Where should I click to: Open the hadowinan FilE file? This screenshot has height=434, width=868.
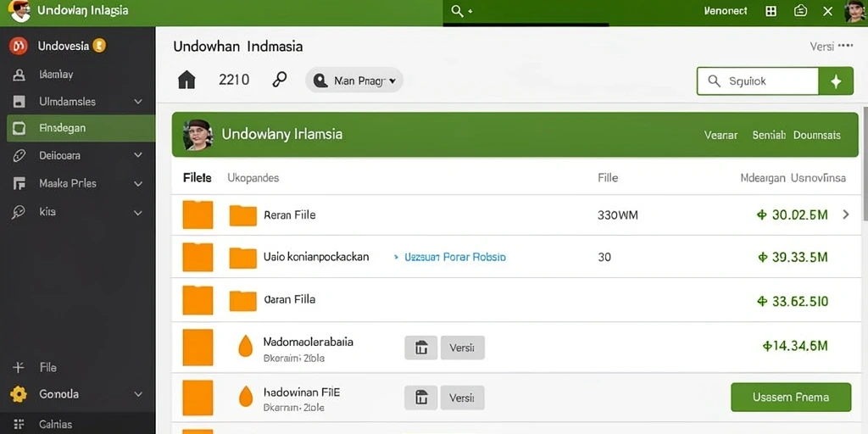click(x=302, y=392)
